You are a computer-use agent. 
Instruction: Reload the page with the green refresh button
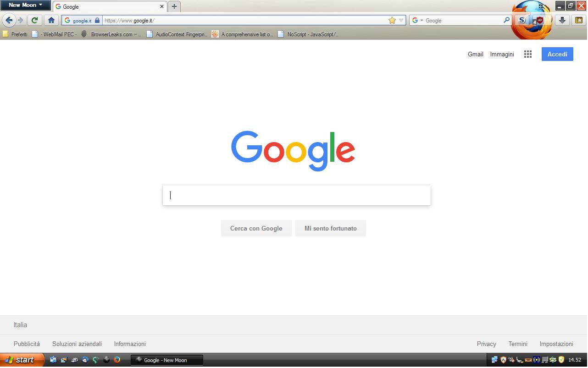pos(34,20)
